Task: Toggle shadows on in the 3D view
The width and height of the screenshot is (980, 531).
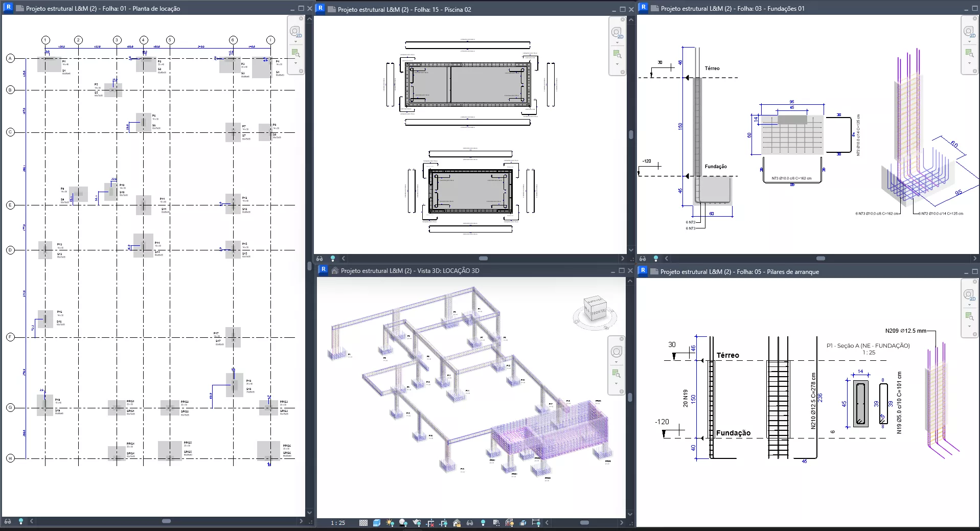Action: (403, 523)
